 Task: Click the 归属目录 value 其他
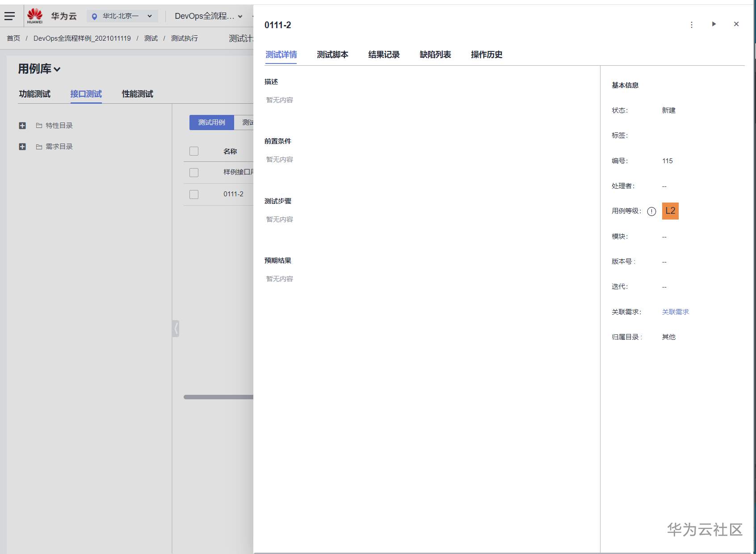pyautogui.click(x=669, y=337)
